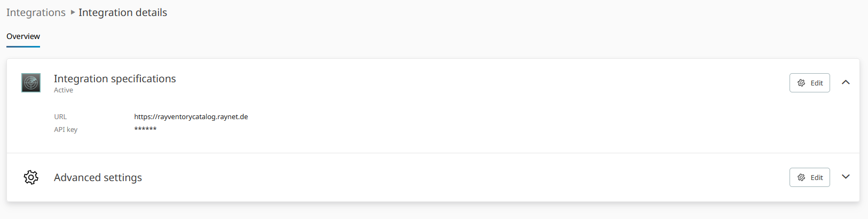868x219 pixels.
Task: Click the breadcrumb arrow separator
Action: [73, 12]
